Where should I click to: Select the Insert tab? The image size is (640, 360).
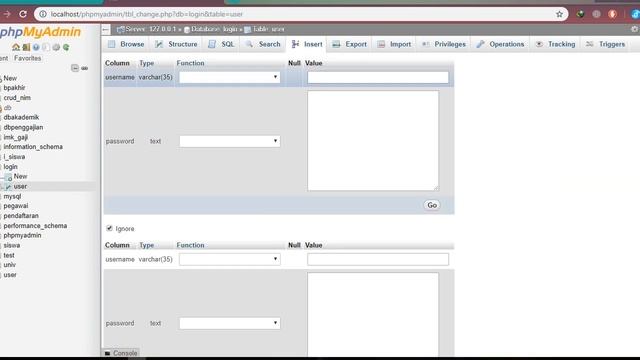[x=307, y=44]
